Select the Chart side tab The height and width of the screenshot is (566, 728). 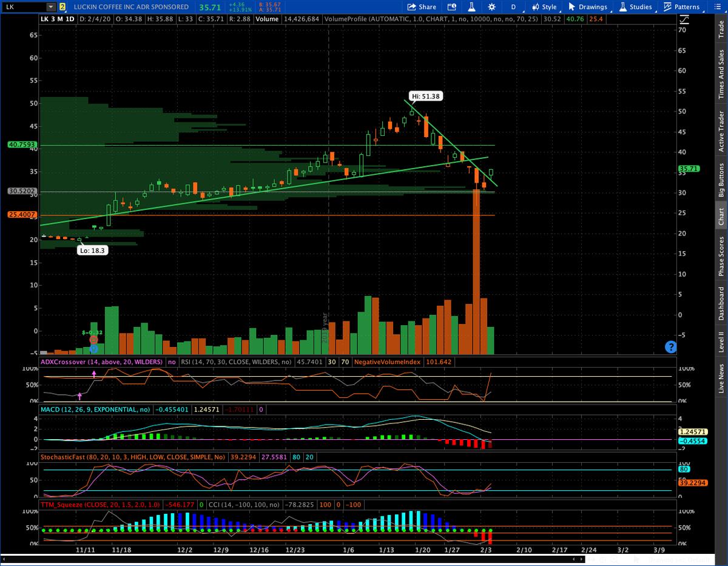(x=721, y=215)
